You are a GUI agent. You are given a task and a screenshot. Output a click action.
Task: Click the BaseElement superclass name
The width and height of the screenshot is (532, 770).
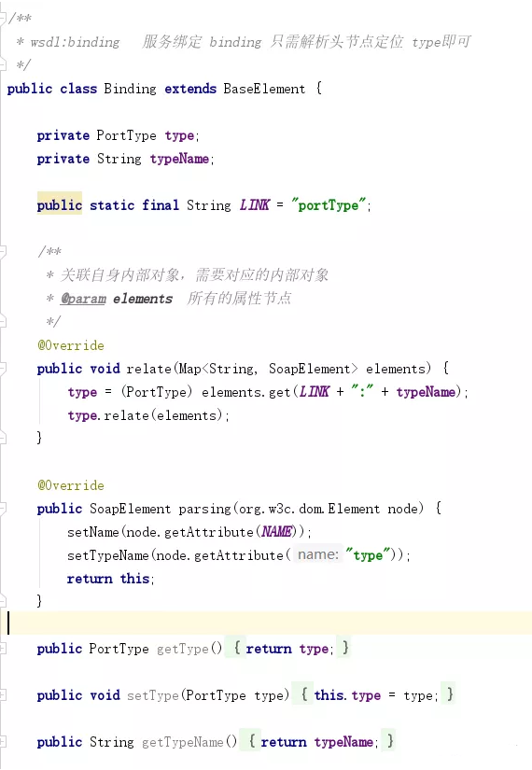(264, 89)
